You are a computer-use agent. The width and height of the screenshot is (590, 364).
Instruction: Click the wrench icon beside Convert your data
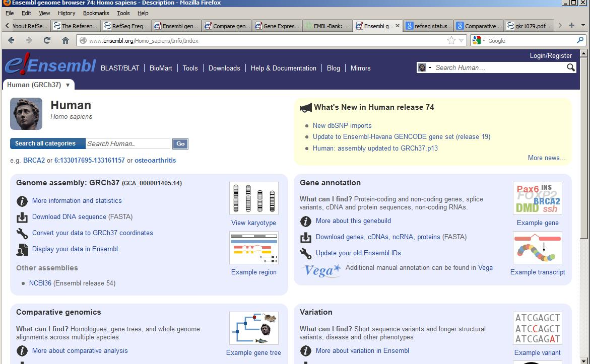[22, 234]
